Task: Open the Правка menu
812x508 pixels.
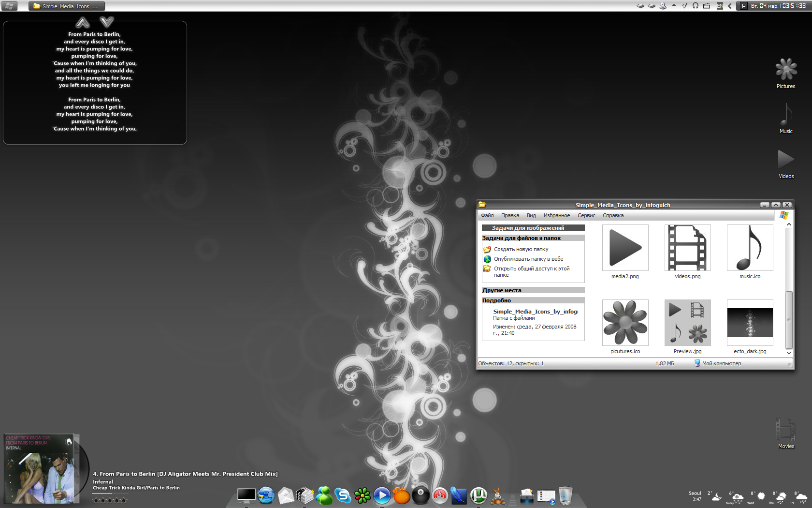Action: tap(510, 215)
